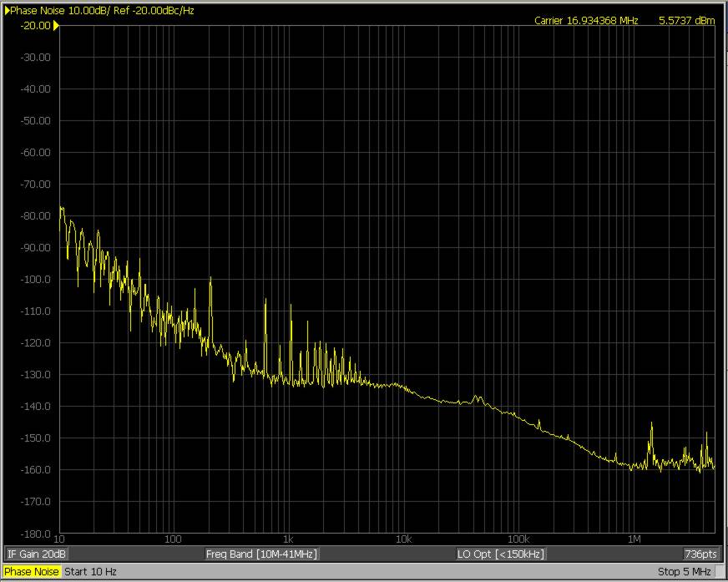
Task: Open the LO Opt [<150kHz] setting
Action: tap(501, 554)
